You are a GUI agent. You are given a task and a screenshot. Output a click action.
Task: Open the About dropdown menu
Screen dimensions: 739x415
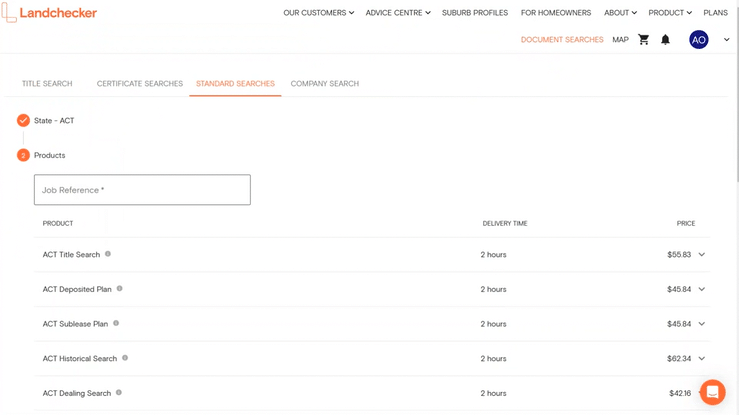pos(620,13)
